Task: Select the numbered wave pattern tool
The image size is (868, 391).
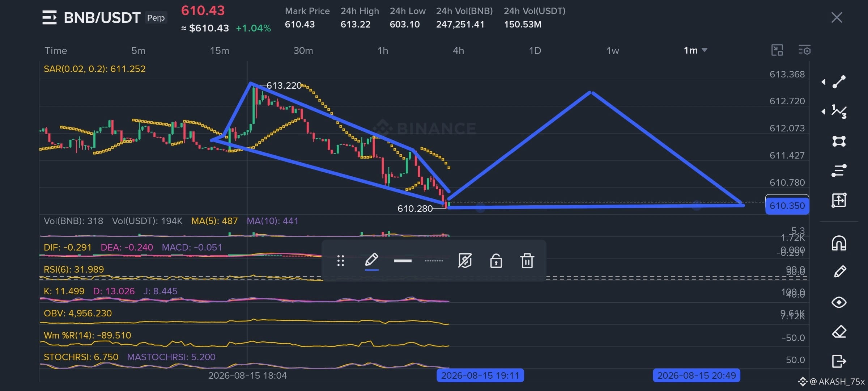Action: [x=839, y=112]
